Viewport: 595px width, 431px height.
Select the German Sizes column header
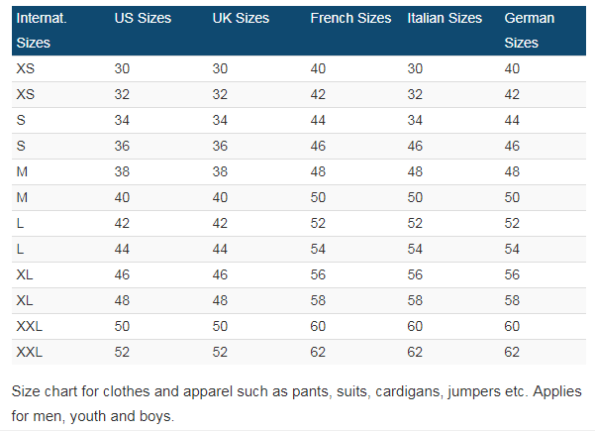pos(529,30)
